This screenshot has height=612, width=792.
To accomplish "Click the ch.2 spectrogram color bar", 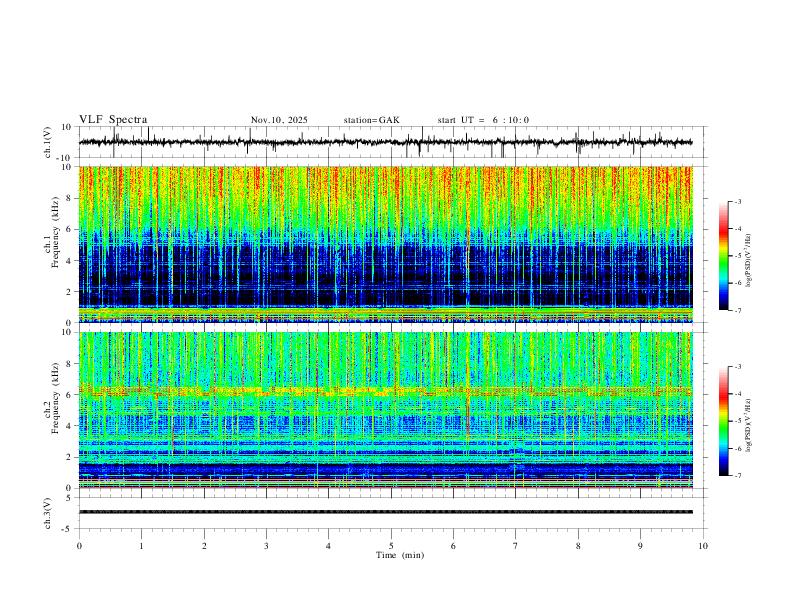I will point(723,421).
